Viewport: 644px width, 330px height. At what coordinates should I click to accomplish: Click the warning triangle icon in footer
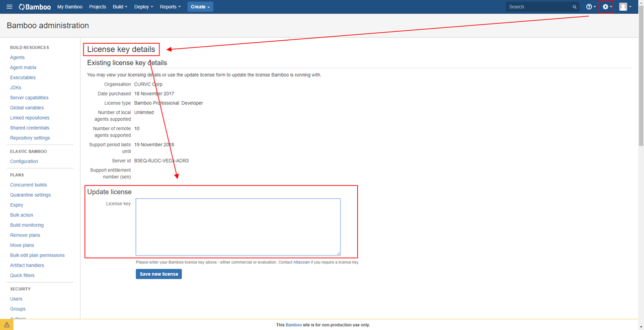pos(7,325)
